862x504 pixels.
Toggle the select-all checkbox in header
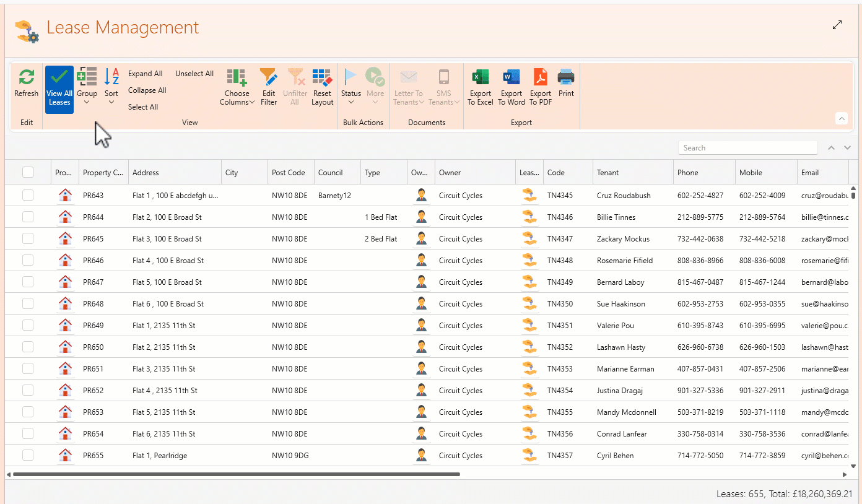click(28, 173)
